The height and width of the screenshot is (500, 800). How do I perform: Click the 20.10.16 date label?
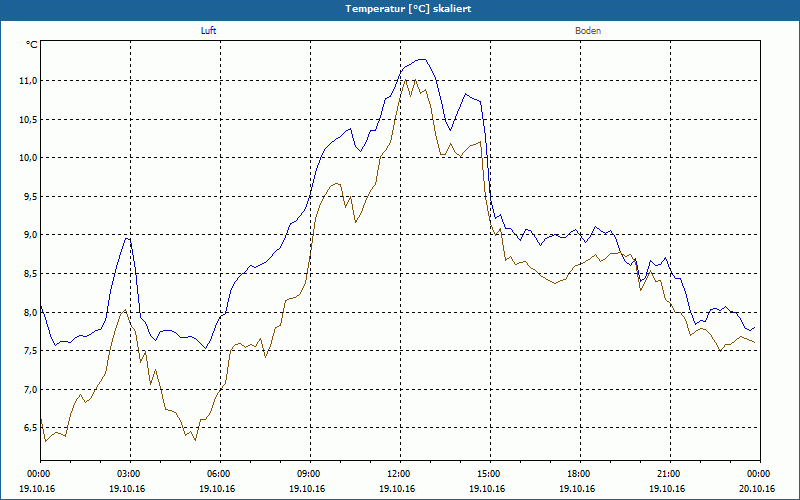(757, 489)
